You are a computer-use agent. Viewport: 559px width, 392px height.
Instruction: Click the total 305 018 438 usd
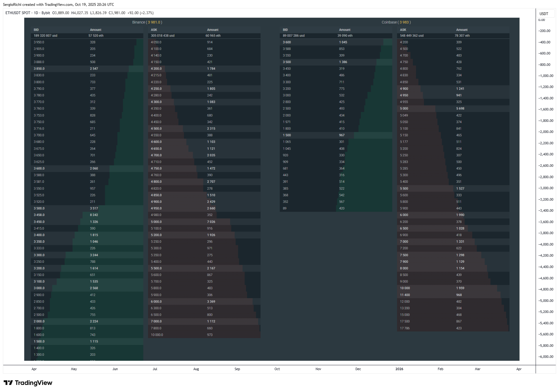[163, 36]
